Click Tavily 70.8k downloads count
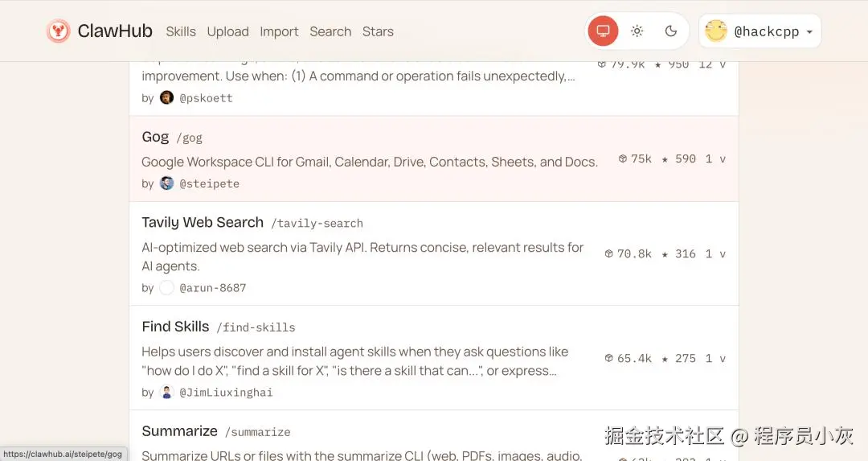Image resolution: width=868 pixels, height=461 pixels. tap(634, 253)
